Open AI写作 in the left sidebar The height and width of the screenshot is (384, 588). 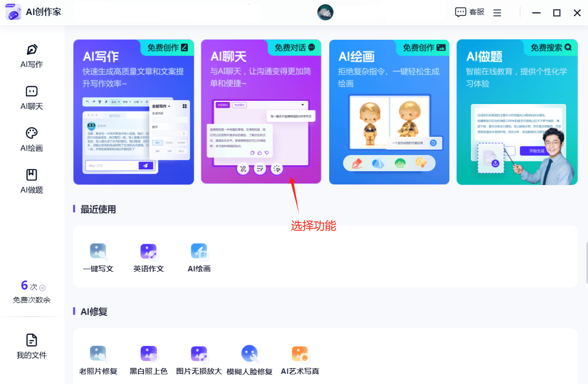(32, 56)
